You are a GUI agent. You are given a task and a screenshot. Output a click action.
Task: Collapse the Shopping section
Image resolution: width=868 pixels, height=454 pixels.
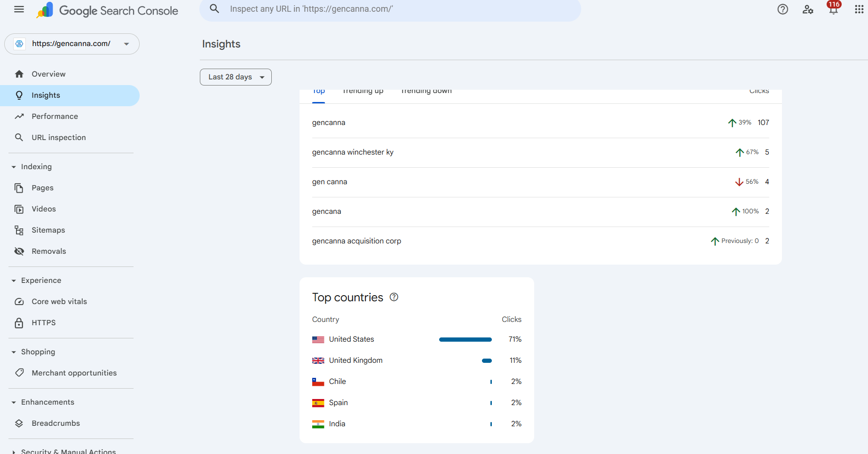point(14,352)
